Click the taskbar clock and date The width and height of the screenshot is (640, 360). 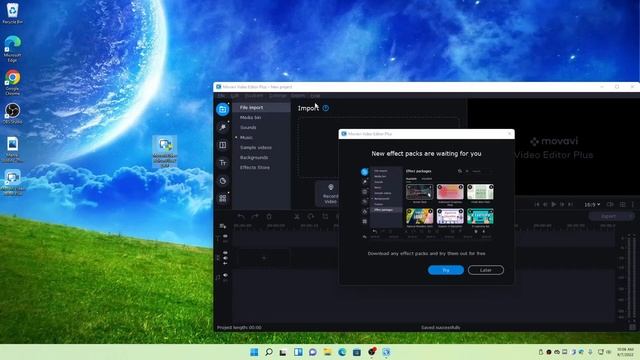(625, 352)
